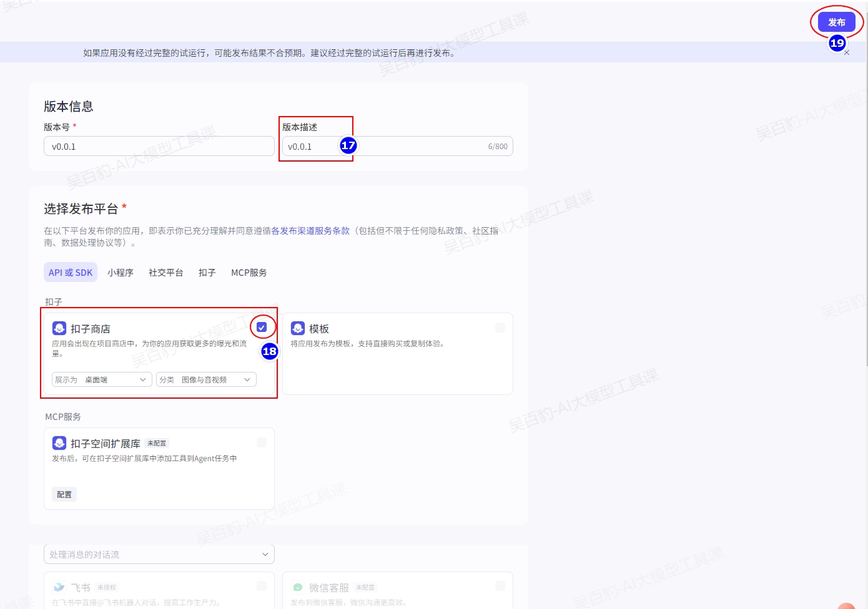Click the 模板 logo icon
The image size is (868, 609).
click(x=298, y=328)
